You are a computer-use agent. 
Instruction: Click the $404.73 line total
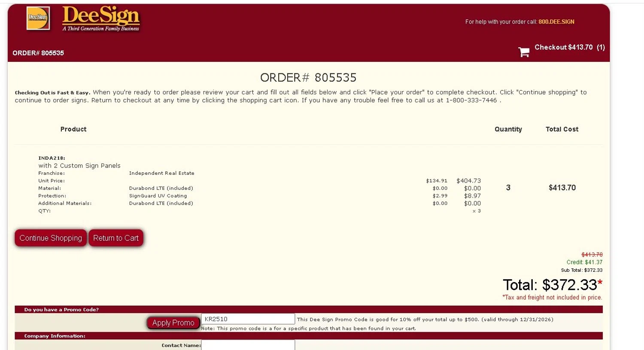(469, 181)
